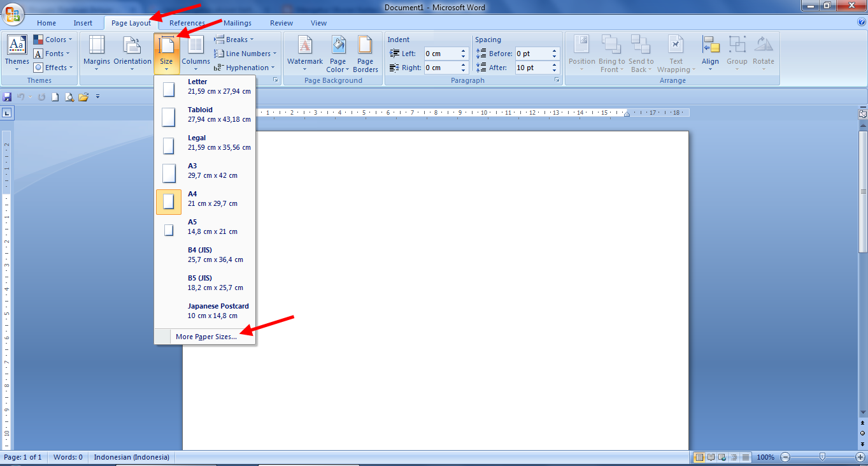Click the tab selector box at ruler corner

click(x=7, y=113)
